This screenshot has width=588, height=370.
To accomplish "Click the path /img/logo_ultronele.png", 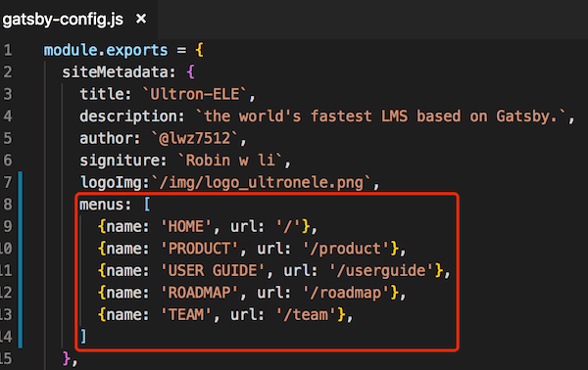I will pos(261,182).
